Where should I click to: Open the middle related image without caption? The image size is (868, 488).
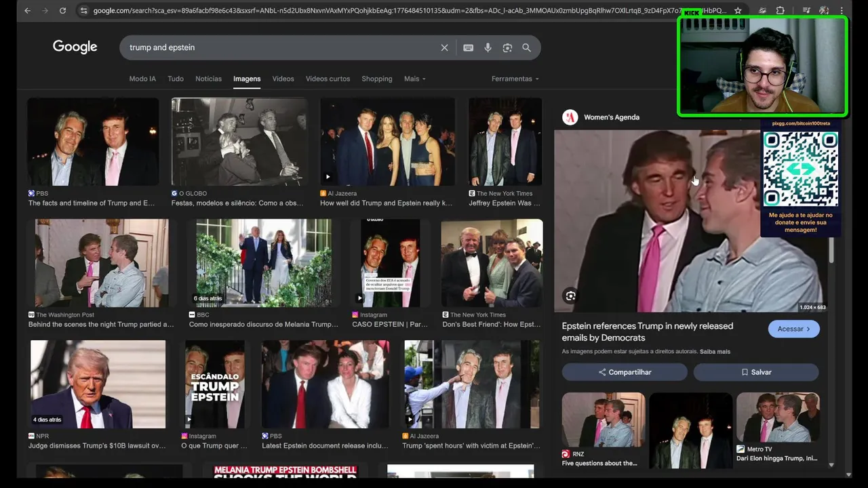[690, 430]
